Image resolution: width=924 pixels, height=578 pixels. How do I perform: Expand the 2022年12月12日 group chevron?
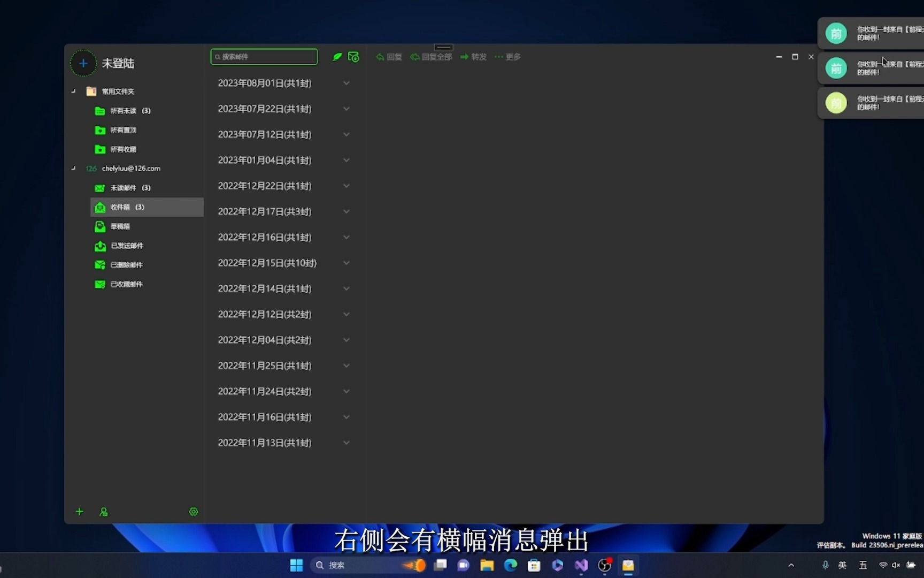(x=346, y=314)
